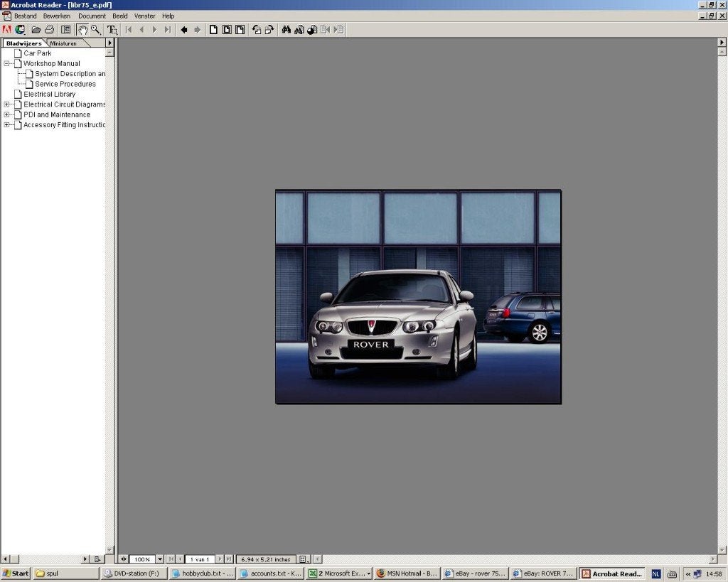This screenshot has width=728, height=582.
Task: Expand the Electrical Circuit Diagrams bookmark
Action: [6, 104]
